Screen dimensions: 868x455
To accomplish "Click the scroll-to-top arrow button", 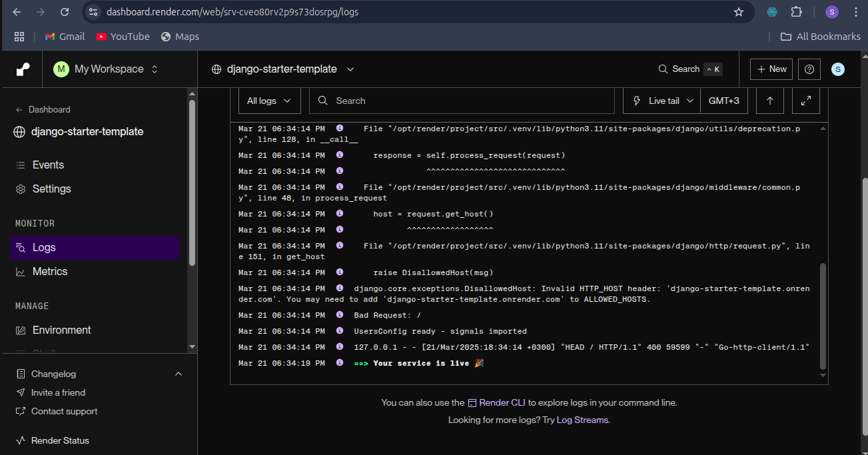I will pyautogui.click(x=770, y=101).
